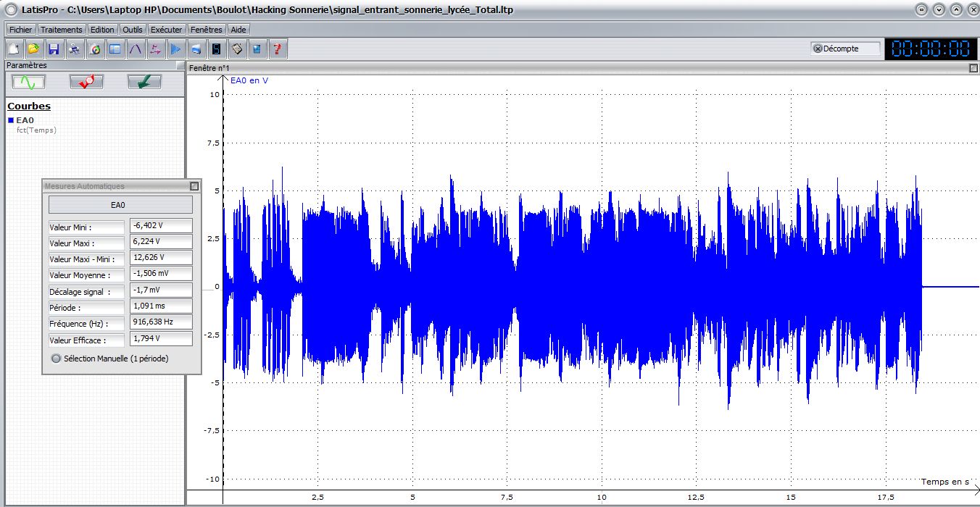The width and height of the screenshot is (980, 507).
Task: Save the file with the floppy disk icon
Action: 54,49
